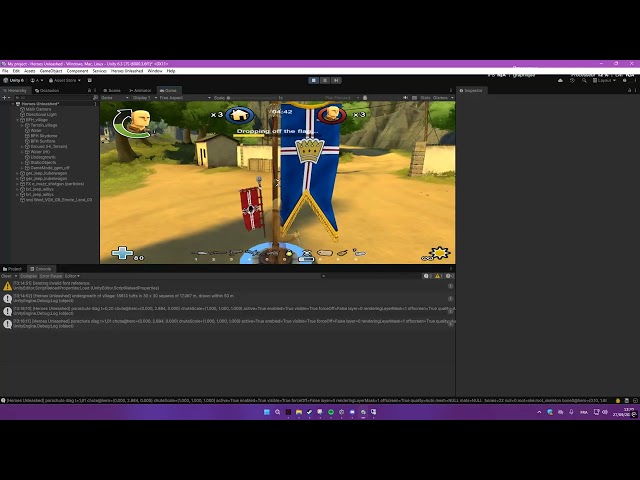Open the Layout dropdown
The image size is (640, 480).
604,80
